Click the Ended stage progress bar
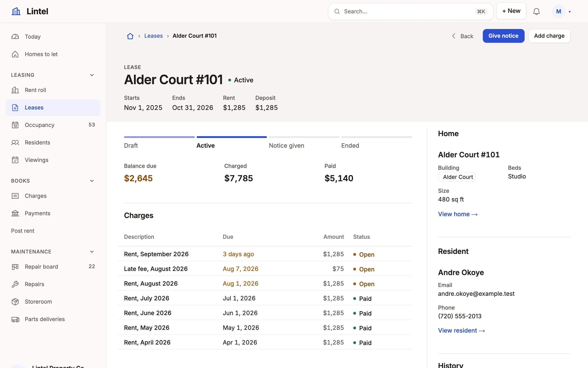 click(x=377, y=137)
